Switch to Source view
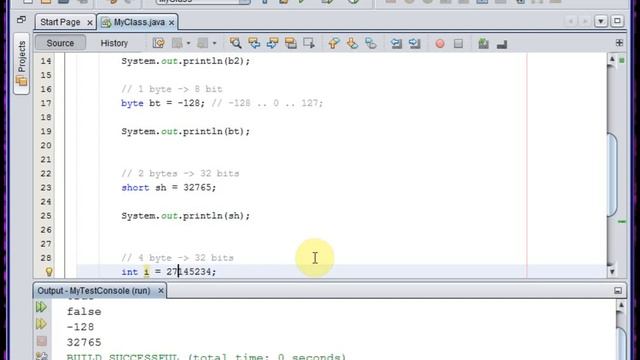640x360 pixels. [60, 43]
